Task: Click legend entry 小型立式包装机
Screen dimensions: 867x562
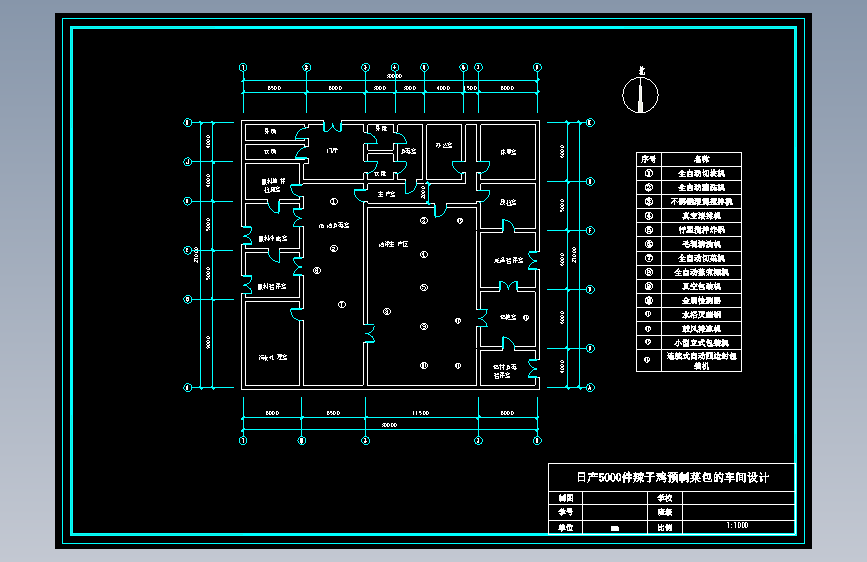Action: (701, 343)
